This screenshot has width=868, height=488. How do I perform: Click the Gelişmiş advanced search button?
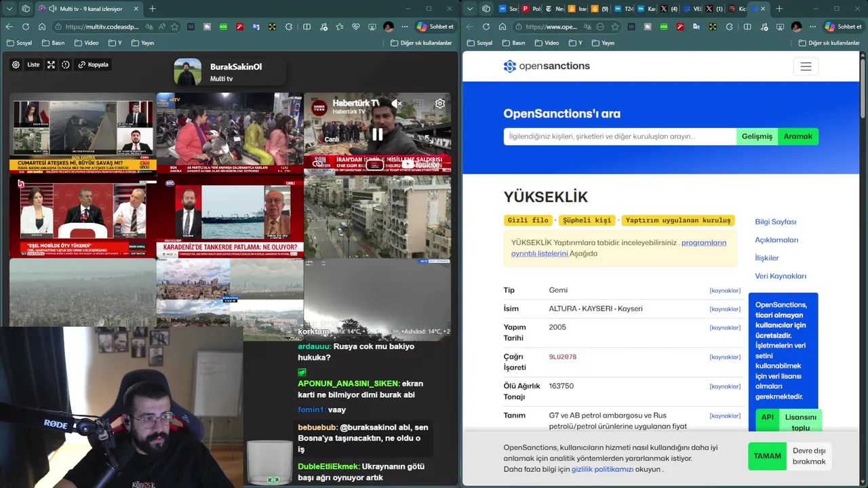757,136
